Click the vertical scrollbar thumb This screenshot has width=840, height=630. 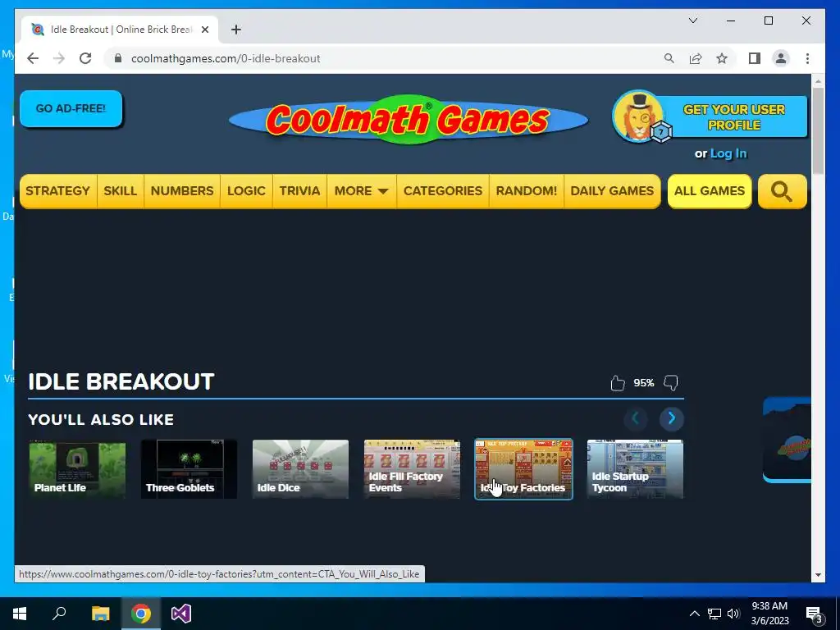point(818,130)
